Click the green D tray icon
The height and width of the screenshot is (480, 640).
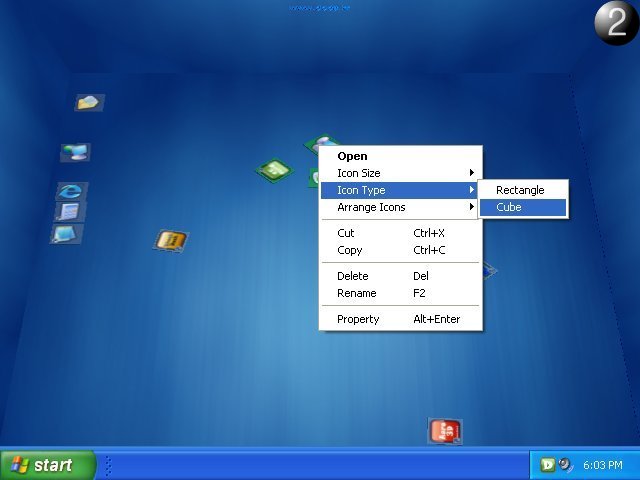point(548,465)
